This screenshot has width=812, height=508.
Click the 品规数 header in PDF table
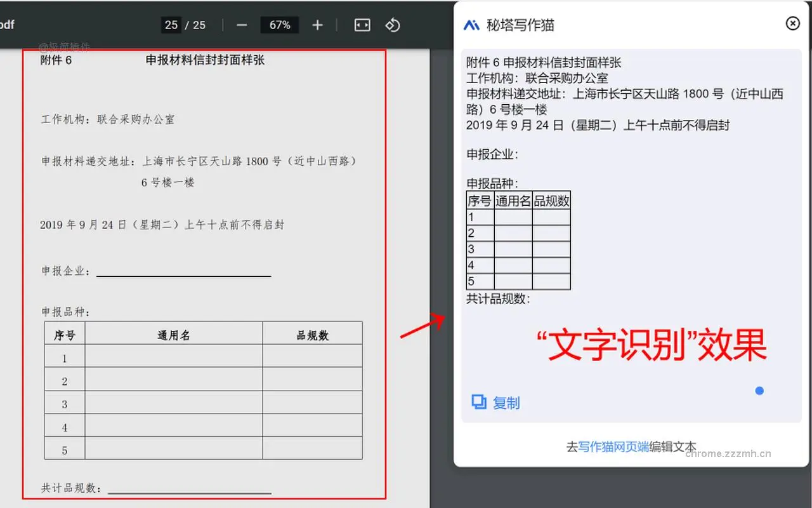pyautogui.click(x=312, y=335)
